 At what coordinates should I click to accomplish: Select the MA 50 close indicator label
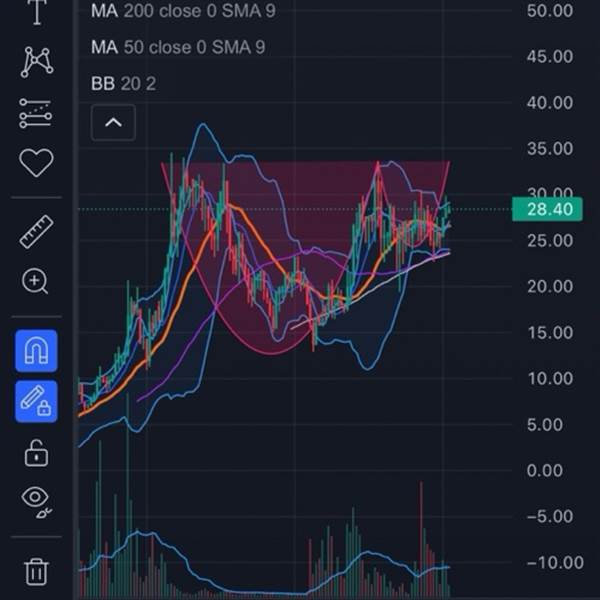click(x=178, y=47)
